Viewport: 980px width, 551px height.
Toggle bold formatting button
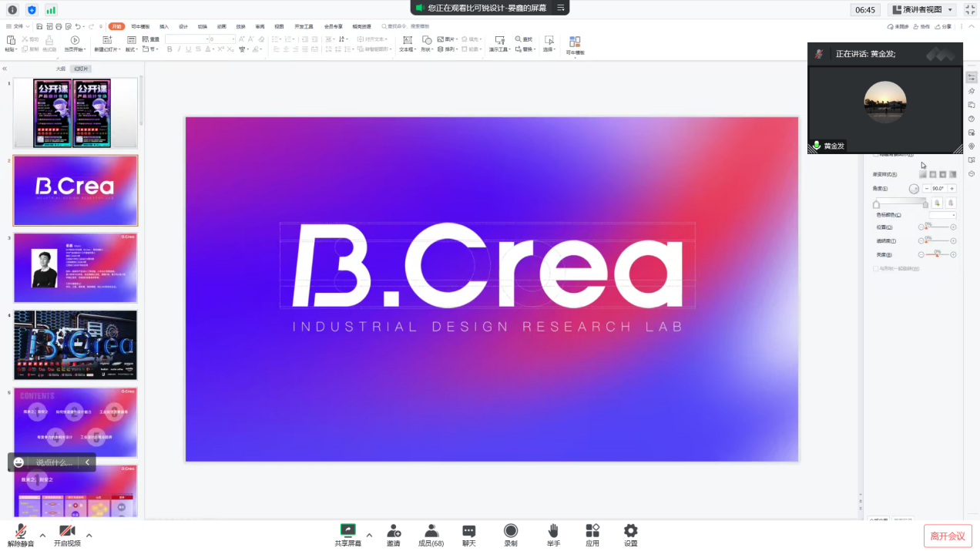point(169,49)
